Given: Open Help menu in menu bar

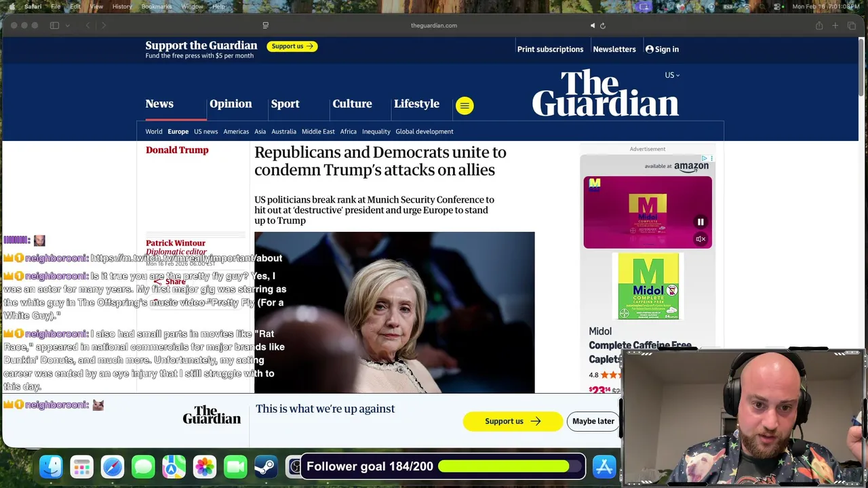Looking at the screenshot, I should point(218,6).
